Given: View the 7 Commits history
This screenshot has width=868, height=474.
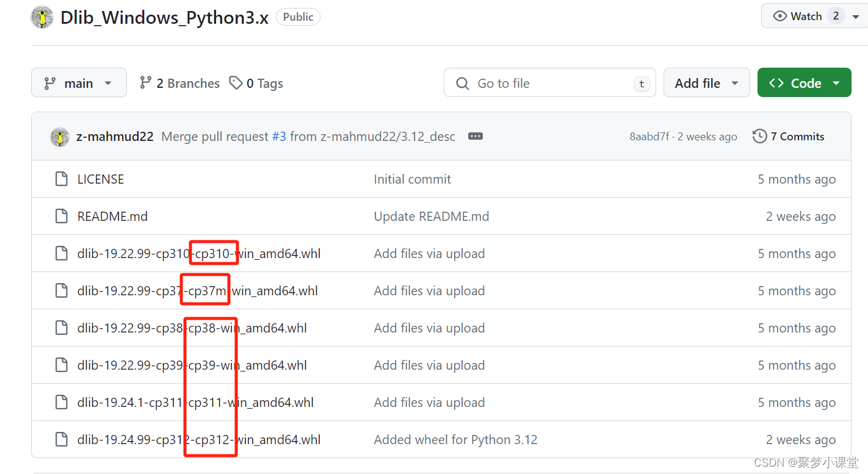Looking at the screenshot, I should pyautogui.click(x=789, y=136).
